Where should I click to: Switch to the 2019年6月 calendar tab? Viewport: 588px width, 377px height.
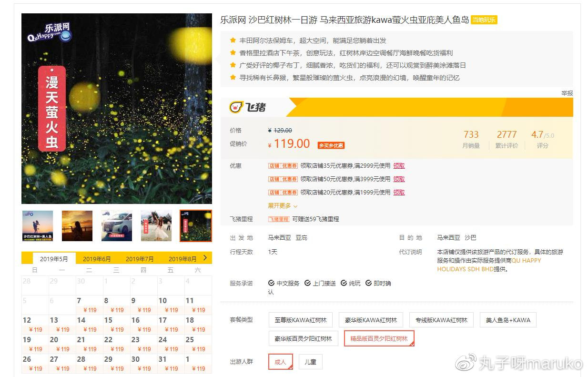click(97, 258)
